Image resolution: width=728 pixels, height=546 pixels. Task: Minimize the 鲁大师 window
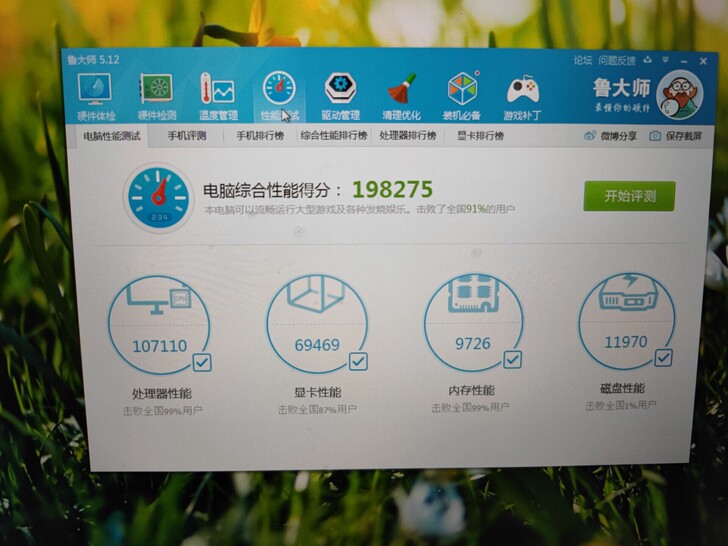[x=684, y=61]
